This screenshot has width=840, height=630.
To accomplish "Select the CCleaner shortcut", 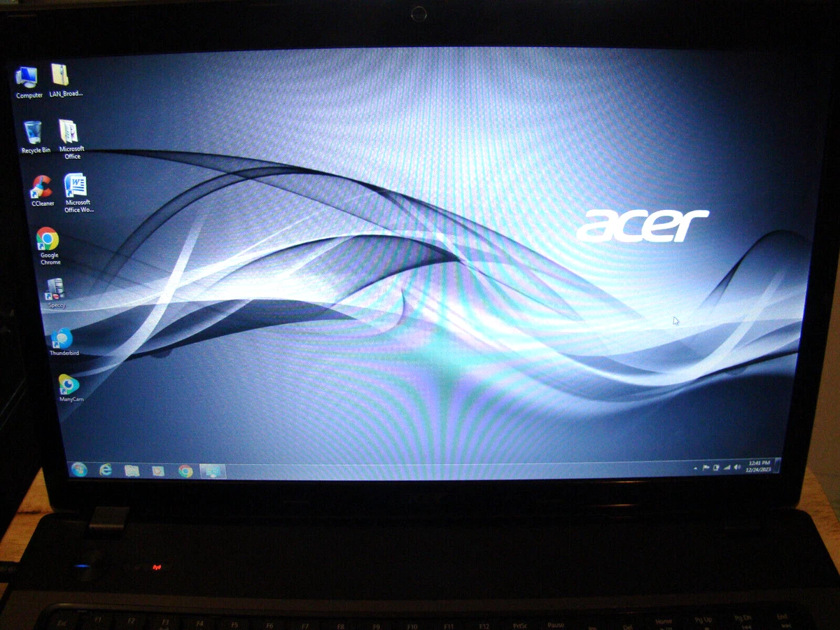I will coord(42,190).
